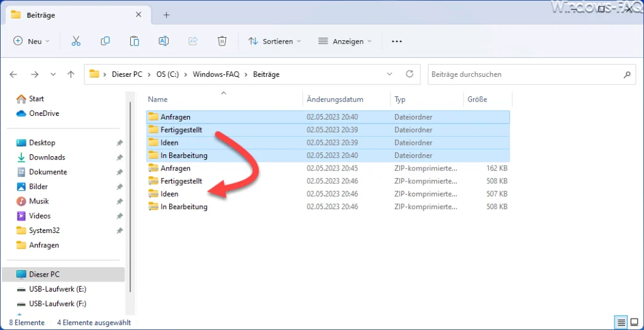Image resolution: width=644 pixels, height=330 pixels.
Task: Open the Sortieren dropdown menu
Action: 275,41
